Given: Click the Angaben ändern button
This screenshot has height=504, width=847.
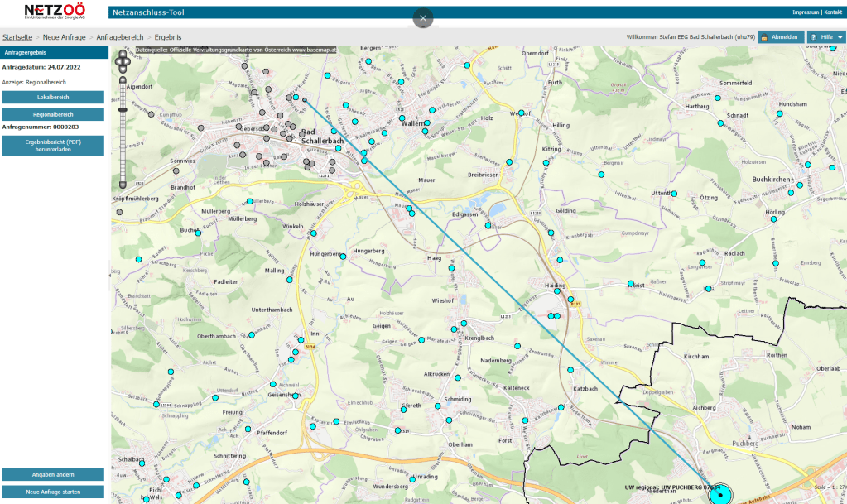Looking at the screenshot, I should [53, 474].
